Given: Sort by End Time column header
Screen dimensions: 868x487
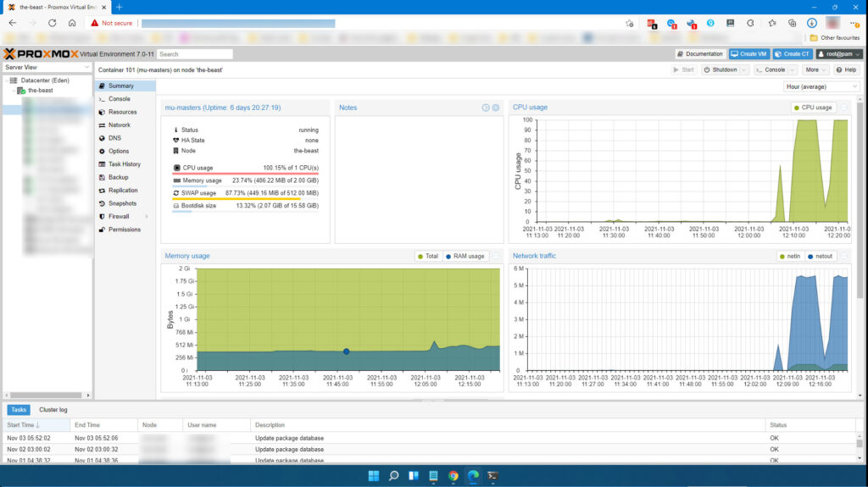Looking at the screenshot, I should click(x=104, y=425).
